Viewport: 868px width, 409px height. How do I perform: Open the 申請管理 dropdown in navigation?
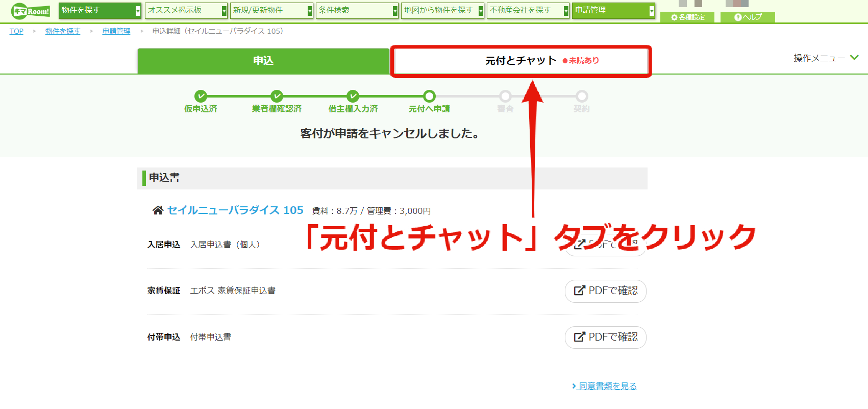(x=613, y=10)
